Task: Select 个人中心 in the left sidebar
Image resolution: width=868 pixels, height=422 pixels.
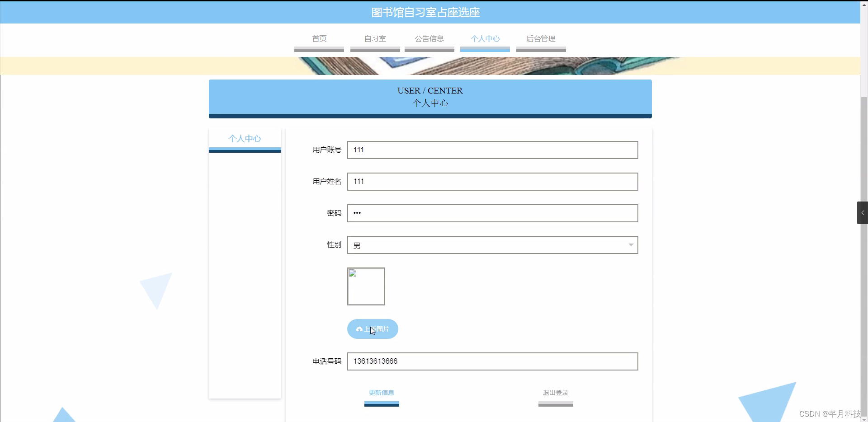Action: (x=245, y=138)
